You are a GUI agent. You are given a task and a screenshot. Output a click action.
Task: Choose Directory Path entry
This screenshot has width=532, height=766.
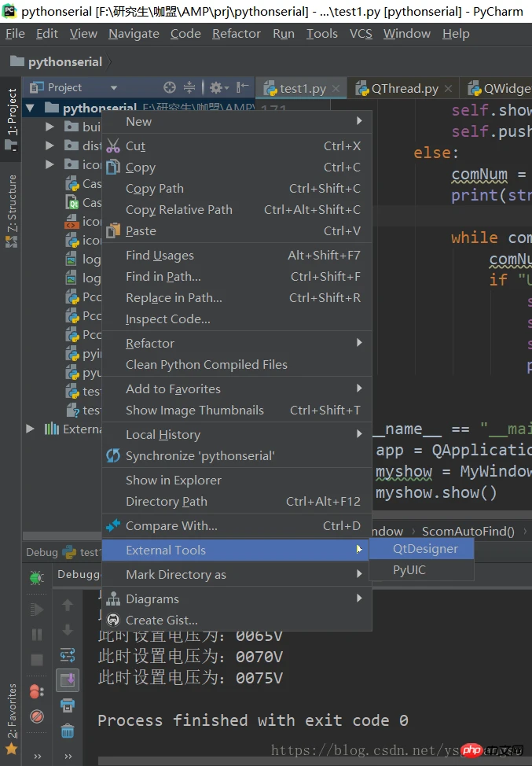click(x=237, y=501)
